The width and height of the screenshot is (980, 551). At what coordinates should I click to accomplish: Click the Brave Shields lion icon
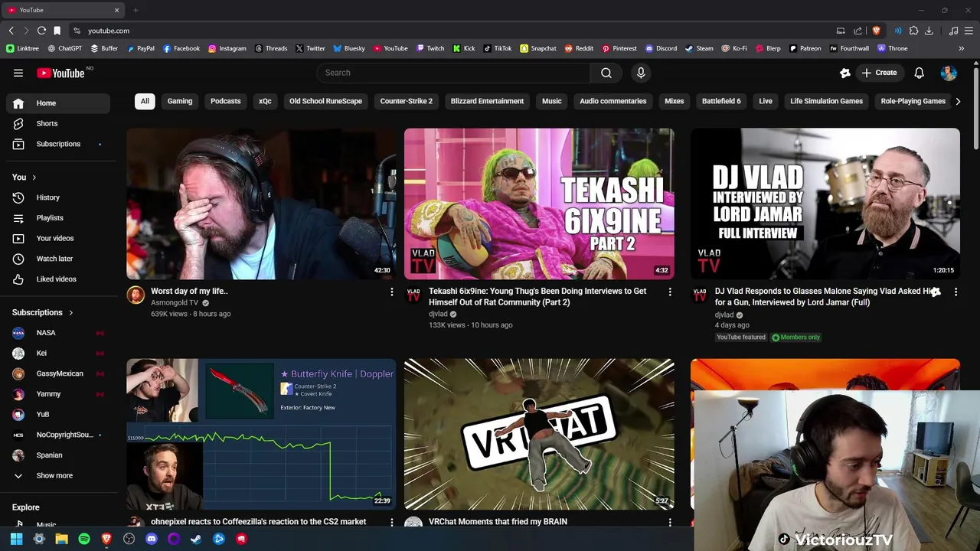(876, 31)
